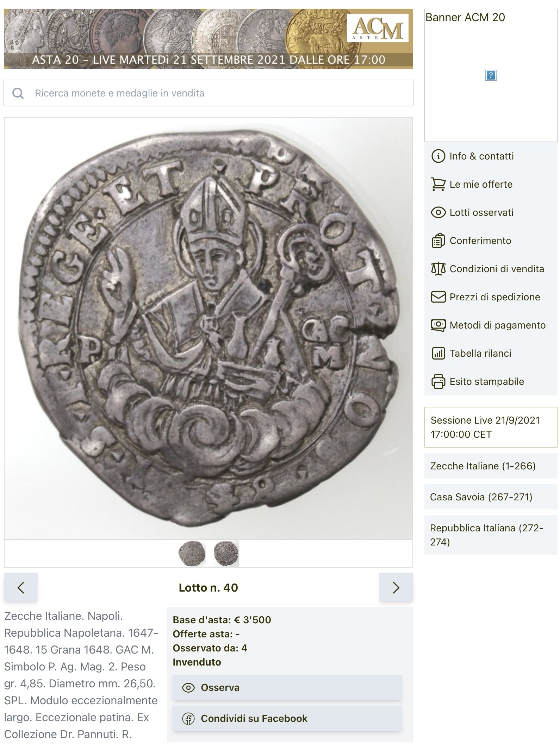Open the Le mie offerte cart icon
560x749 pixels.
pyautogui.click(x=438, y=184)
